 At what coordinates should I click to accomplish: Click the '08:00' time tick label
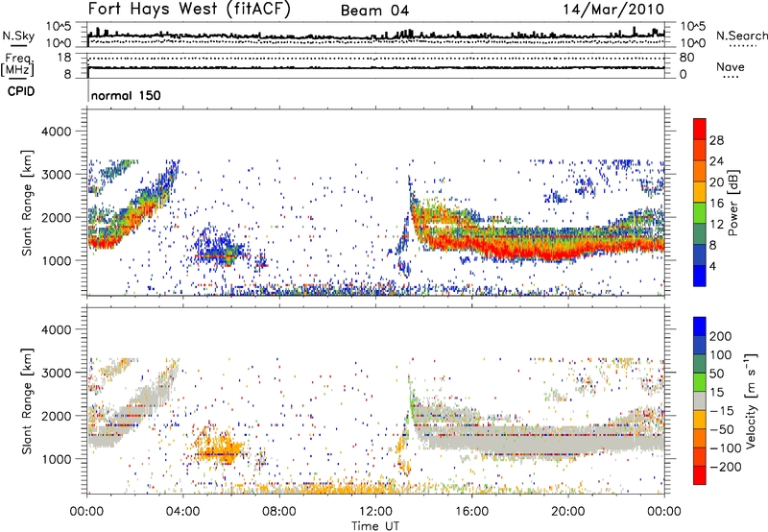[279, 512]
